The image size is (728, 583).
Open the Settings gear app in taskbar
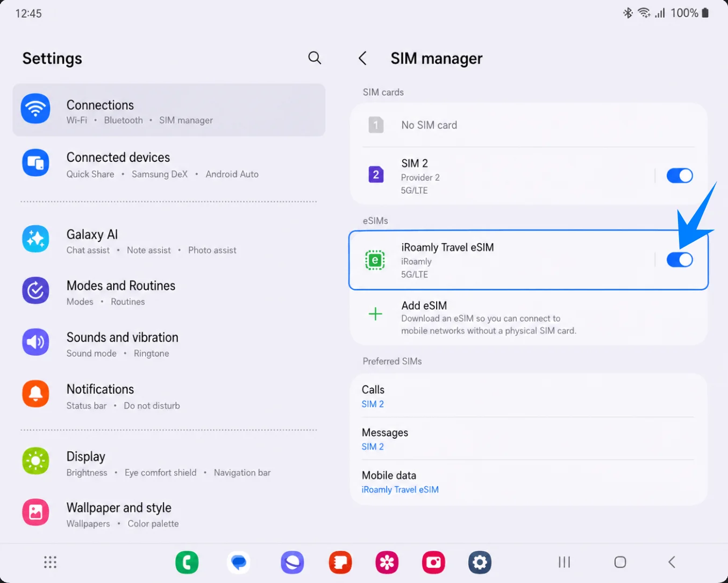480,563
